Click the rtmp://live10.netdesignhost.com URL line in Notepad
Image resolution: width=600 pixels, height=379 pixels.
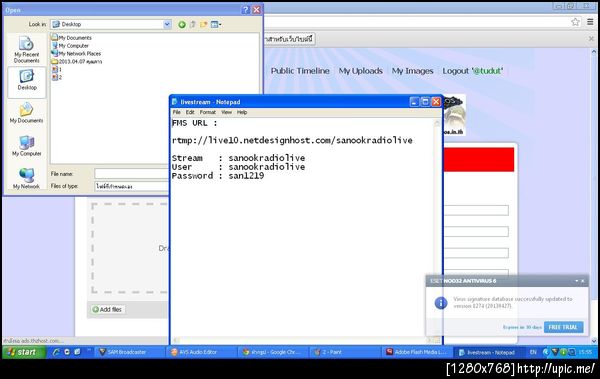[292, 140]
